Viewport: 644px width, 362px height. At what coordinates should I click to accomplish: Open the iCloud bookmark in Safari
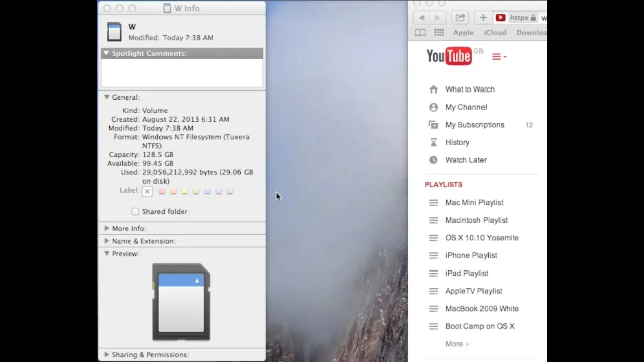495,33
